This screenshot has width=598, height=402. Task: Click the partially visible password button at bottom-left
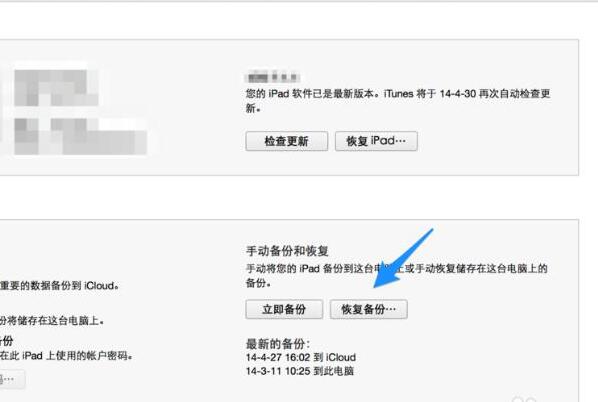click(12, 379)
